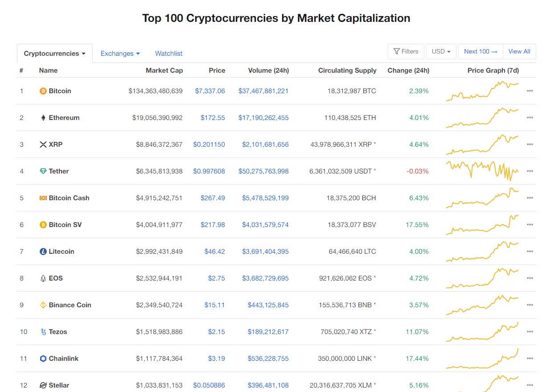Switch to the Watchlist tab
Screen dimensions: 546x392
169,54
